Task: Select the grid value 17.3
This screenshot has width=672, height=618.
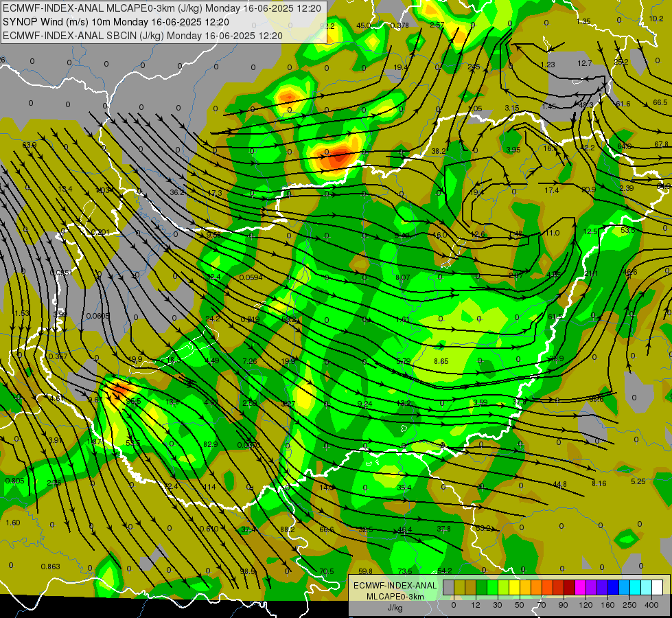Action: (x=215, y=194)
